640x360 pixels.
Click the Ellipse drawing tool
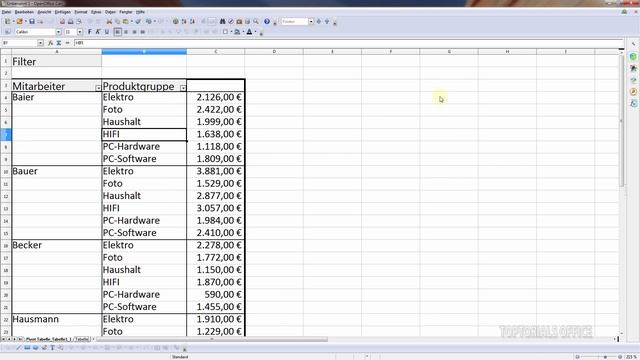[x=36, y=348]
